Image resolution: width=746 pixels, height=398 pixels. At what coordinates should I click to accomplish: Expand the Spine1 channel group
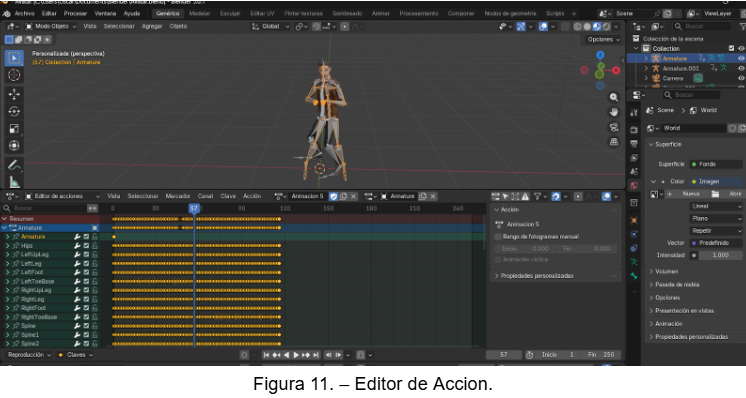(x=8, y=335)
